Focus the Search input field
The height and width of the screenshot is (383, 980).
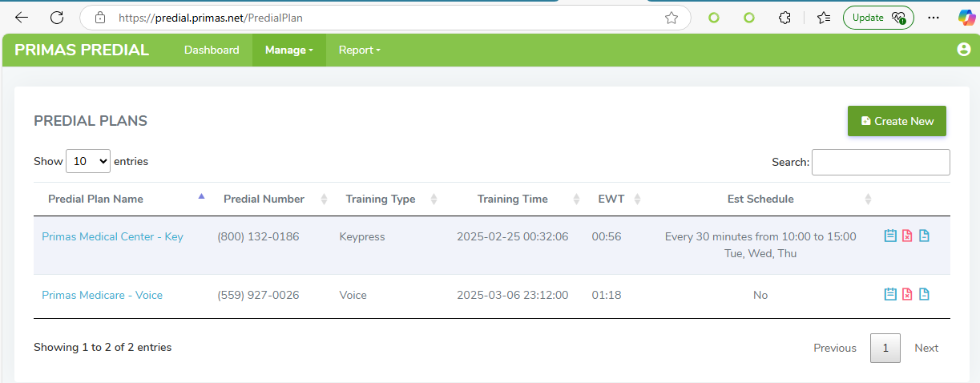point(881,162)
